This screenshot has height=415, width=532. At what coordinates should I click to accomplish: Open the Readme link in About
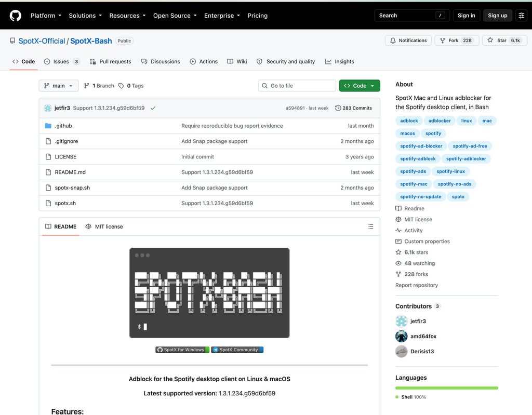pyautogui.click(x=410, y=208)
